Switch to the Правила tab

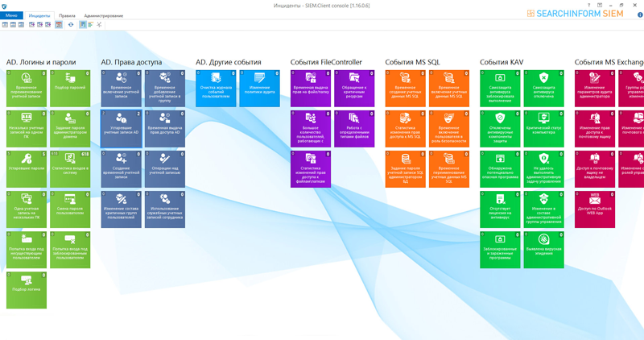coord(67,15)
